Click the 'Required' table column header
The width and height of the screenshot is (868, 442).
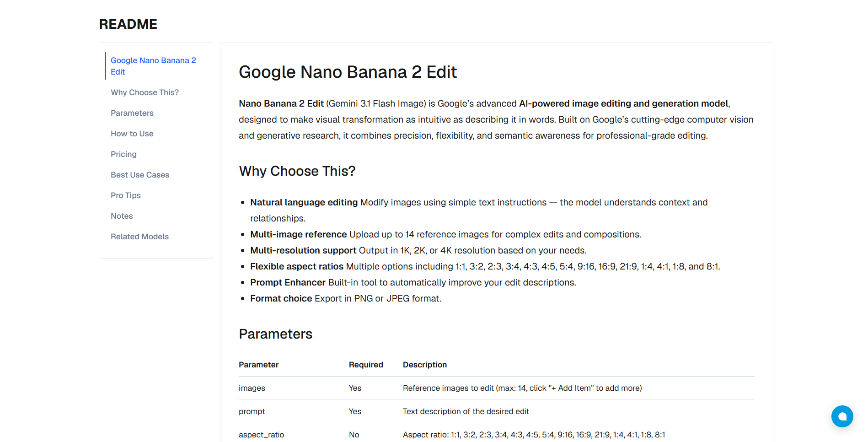tap(366, 365)
